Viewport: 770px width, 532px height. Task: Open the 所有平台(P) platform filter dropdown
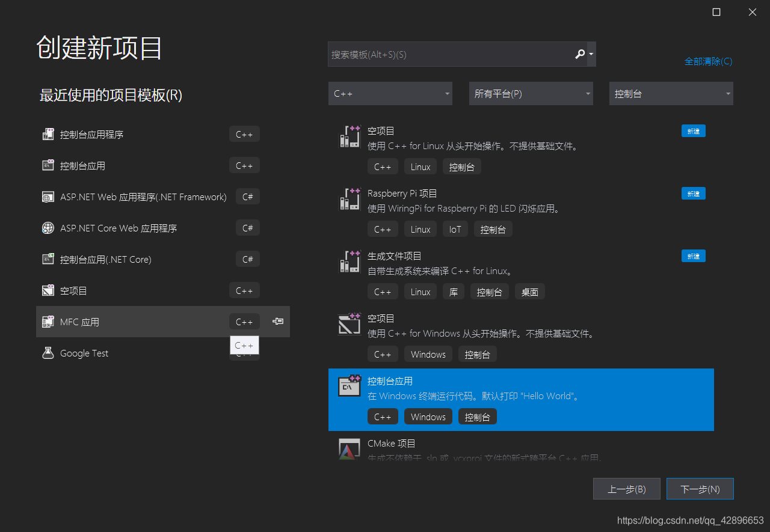[x=531, y=94]
